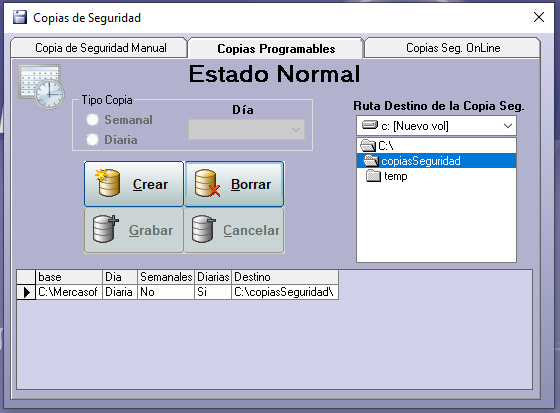Click the floppy disk title bar icon
The width and height of the screenshot is (560, 413).
(20, 17)
